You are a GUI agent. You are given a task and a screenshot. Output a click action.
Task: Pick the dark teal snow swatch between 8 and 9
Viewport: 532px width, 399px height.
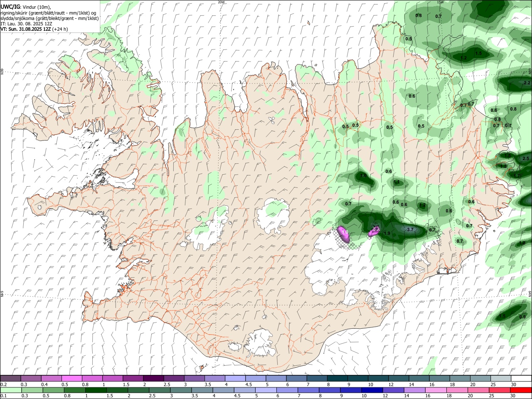click(x=337, y=378)
